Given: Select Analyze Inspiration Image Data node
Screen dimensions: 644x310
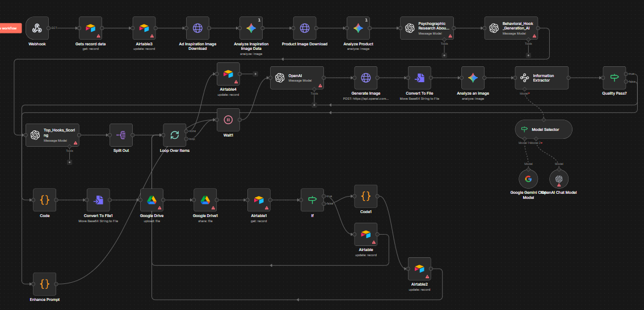Looking at the screenshot, I should point(251,28).
